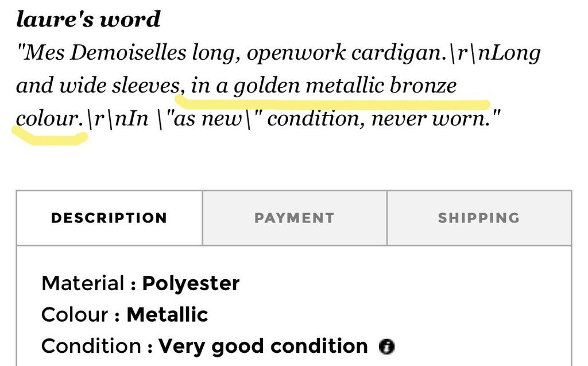Click the Polyester material value
Image resolution: width=588 pixels, height=366 pixels.
[191, 284]
